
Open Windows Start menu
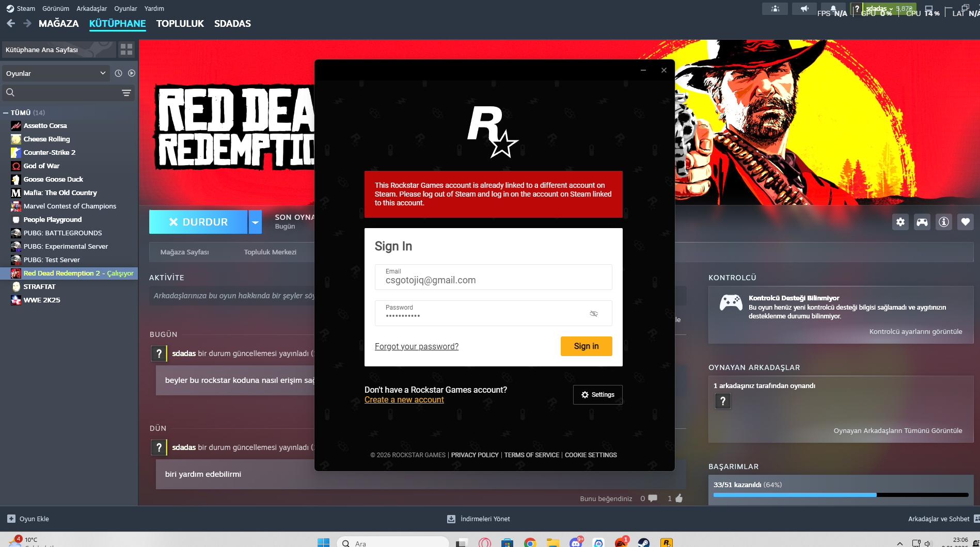tap(323, 542)
